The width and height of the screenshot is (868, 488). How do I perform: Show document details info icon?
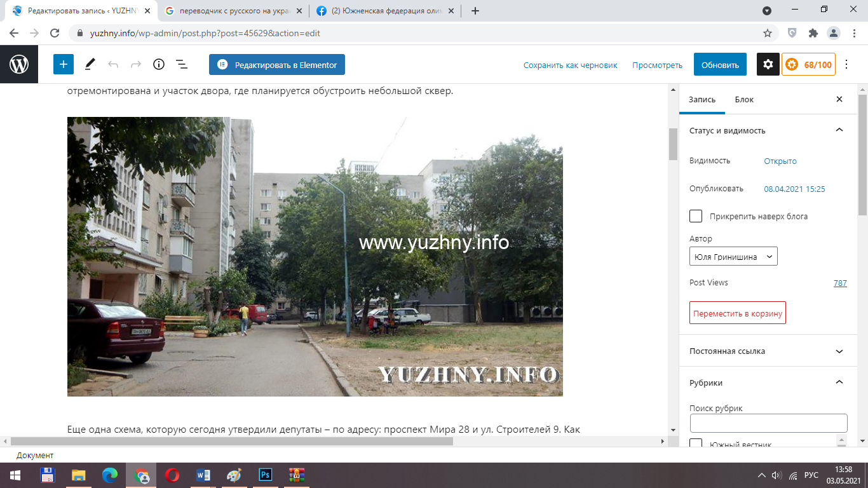[x=159, y=64]
